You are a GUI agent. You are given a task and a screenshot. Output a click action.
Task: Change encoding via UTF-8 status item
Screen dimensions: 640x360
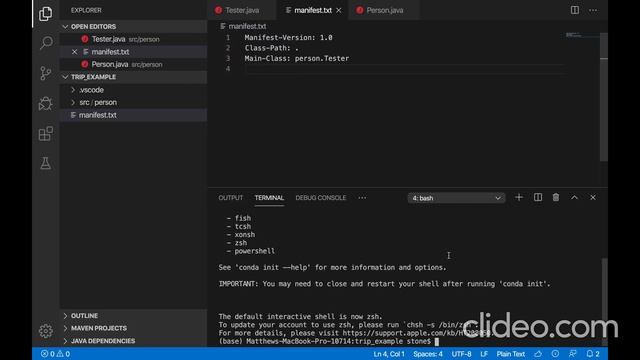[x=461, y=354]
